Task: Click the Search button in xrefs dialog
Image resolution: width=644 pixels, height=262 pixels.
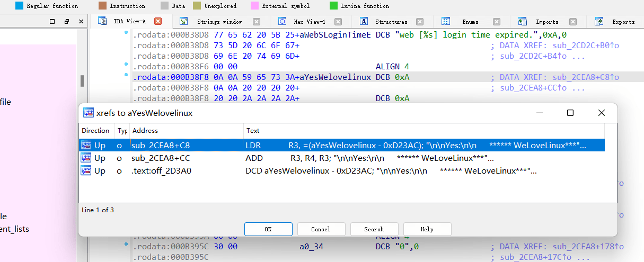Action: tap(374, 229)
